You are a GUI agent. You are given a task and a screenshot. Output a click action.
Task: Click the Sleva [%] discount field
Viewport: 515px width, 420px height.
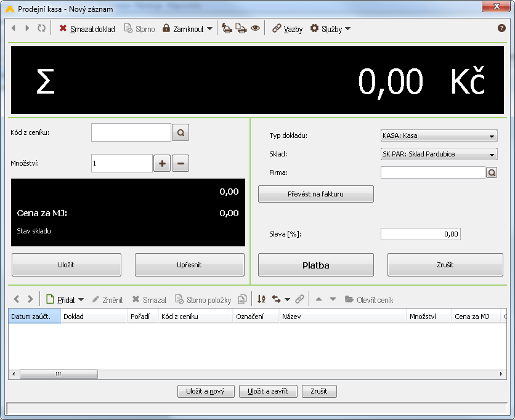pos(421,234)
